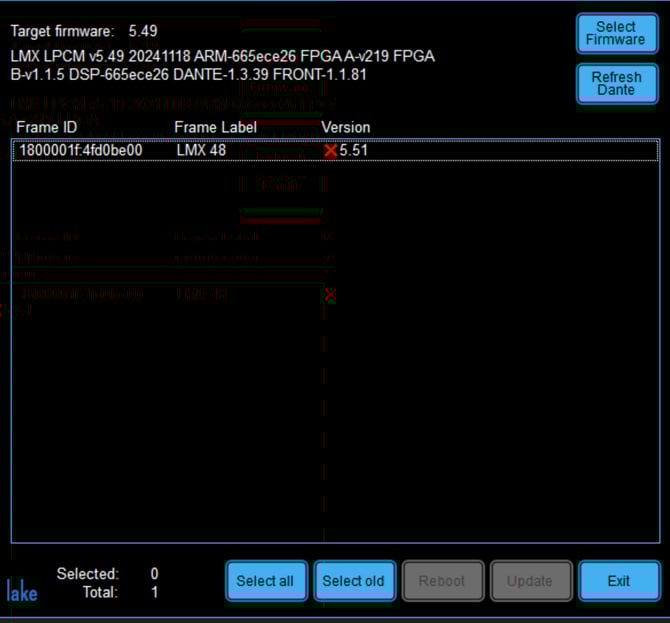This screenshot has width=670, height=623.
Task: Choose Select old frames button
Action: click(355, 581)
